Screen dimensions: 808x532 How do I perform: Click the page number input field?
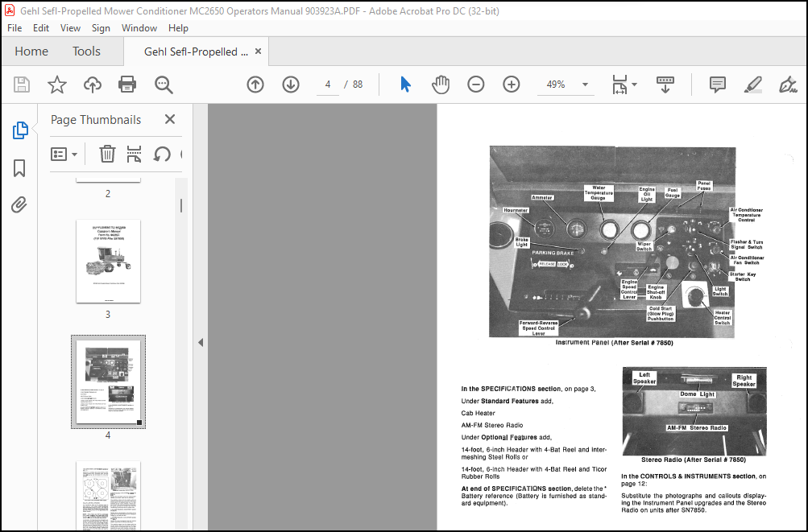click(x=327, y=85)
